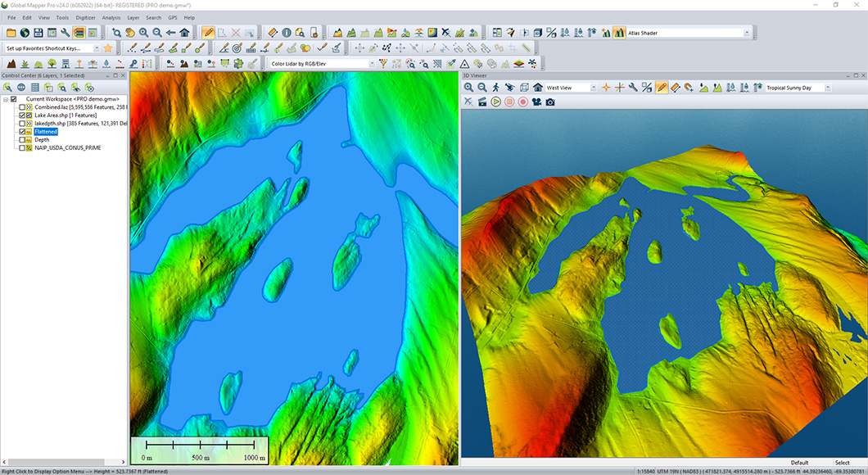Click the Full View home icon
The height and width of the screenshot is (475, 868).
click(x=185, y=33)
